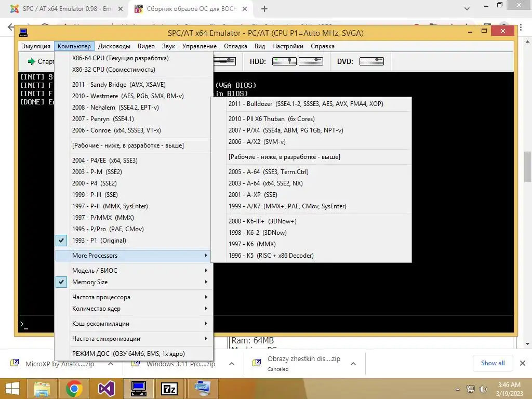This screenshot has height=399, width=532.
Task: Expand the Частота процессора submenu
Action: [x=134, y=297]
